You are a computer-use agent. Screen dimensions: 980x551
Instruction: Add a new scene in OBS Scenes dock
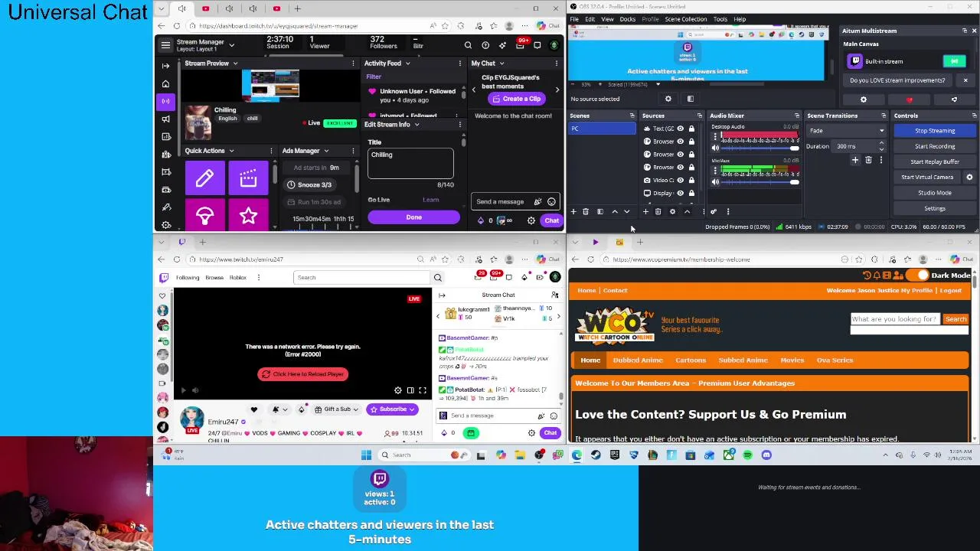[x=573, y=212]
